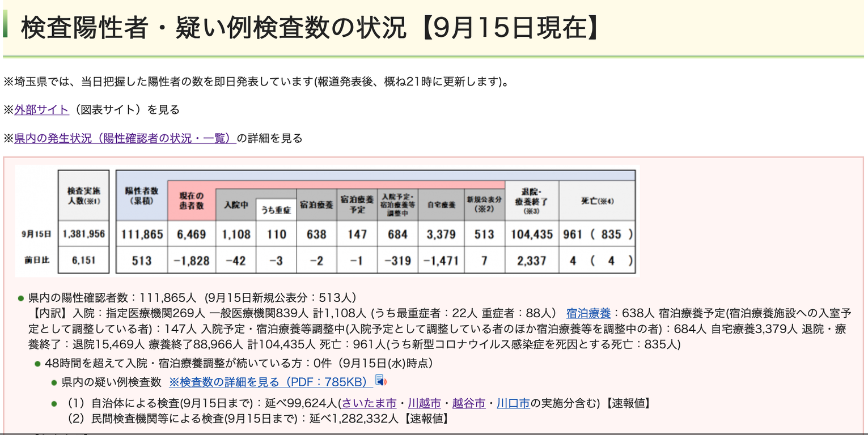868x435 pixels.
Task: Click the 陽性者数(累積) table header
Action: [142, 195]
